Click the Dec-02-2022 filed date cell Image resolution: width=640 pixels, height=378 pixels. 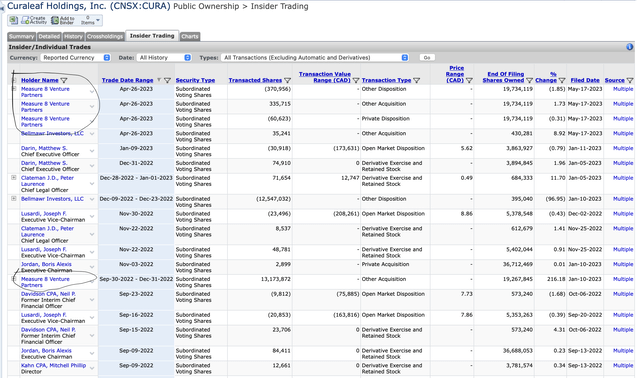tap(585, 213)
